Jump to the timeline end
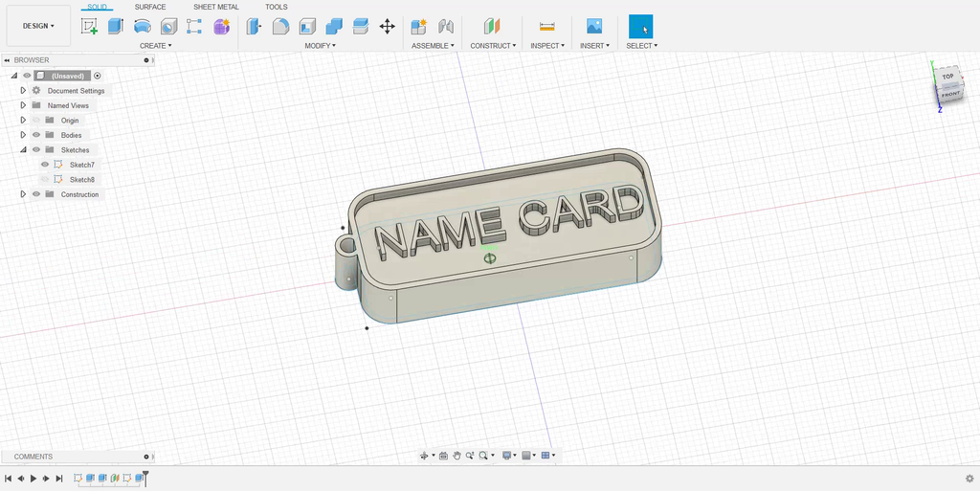This screenshot has height=491, width=980. 59,479
